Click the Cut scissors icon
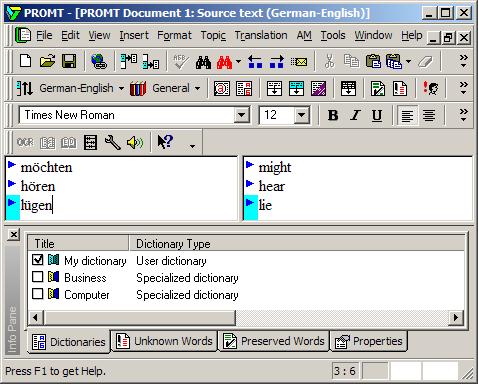 click(329, 62)
